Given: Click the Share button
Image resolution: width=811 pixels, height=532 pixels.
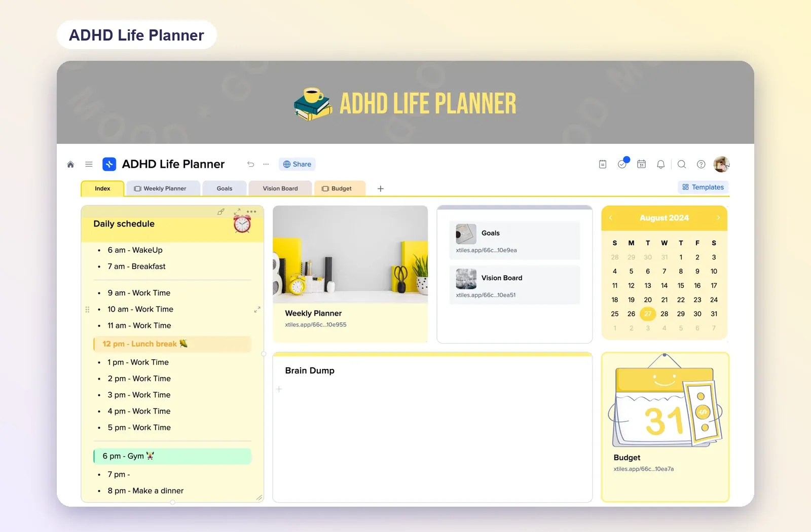Looking at the screenshot, I should [x=297, y=164].
